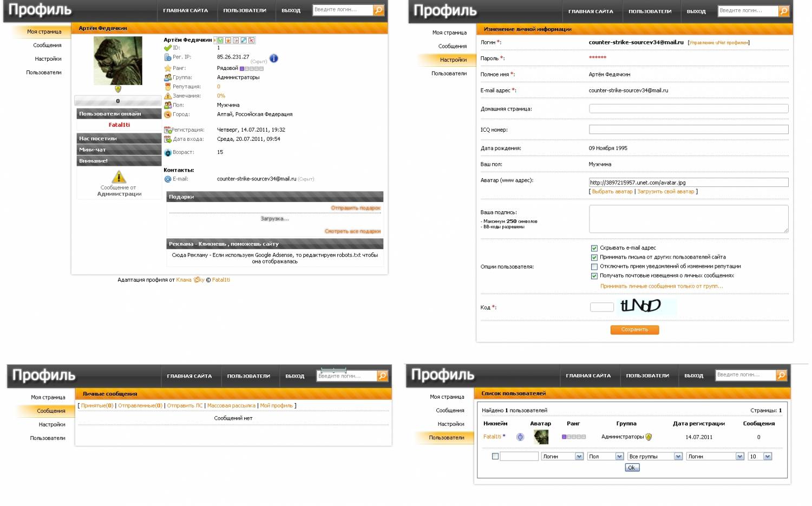Toggle the checkbox left of the user filter field
812x506 pixels.
(495, 456)
